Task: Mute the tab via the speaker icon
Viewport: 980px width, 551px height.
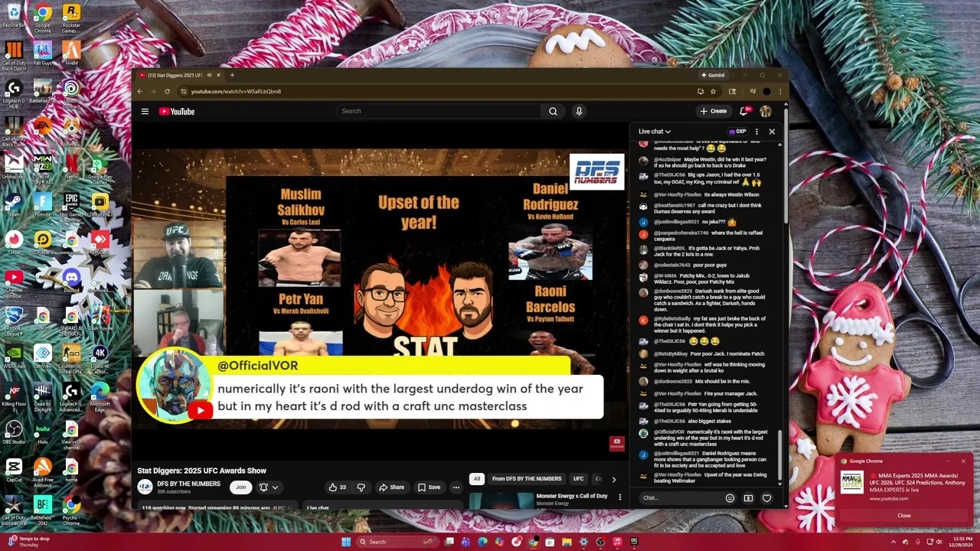Action: (209, 75)
